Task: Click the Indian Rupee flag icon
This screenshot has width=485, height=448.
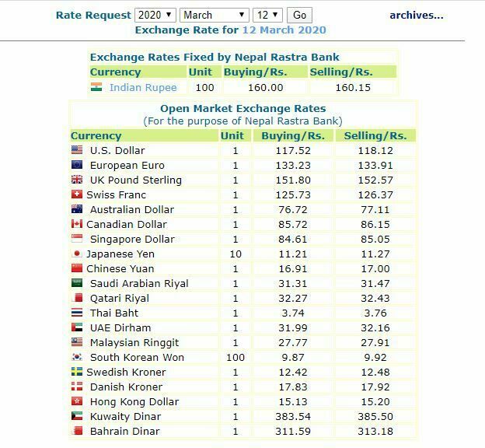Action: [96, 87]
